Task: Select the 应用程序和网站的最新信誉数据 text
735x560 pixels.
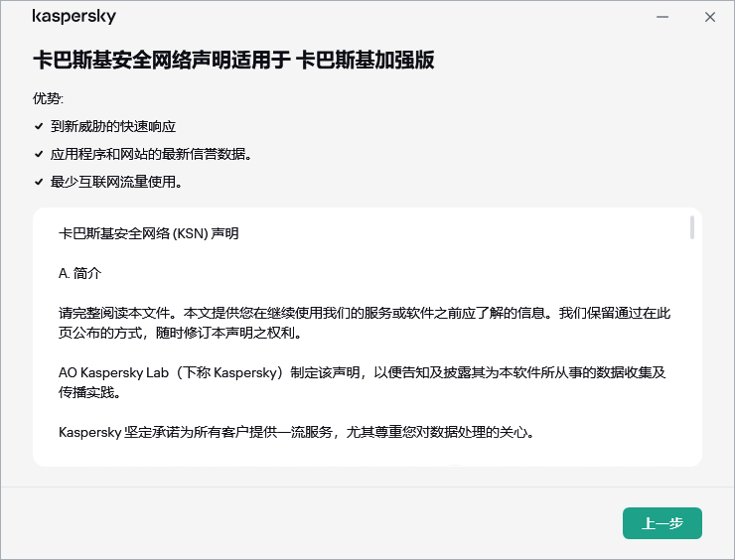Action: point(151,155)
